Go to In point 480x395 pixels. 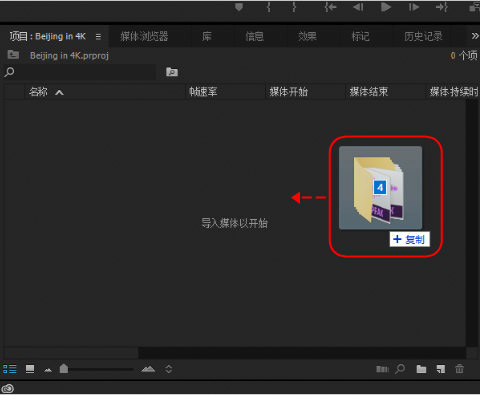(x=330, y=7)
